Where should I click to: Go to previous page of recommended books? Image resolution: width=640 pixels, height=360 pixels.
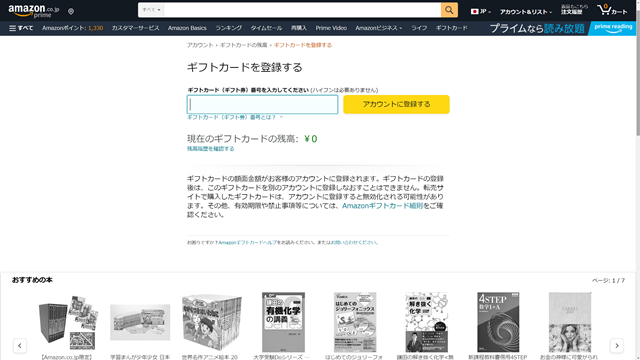coord(20,345)
